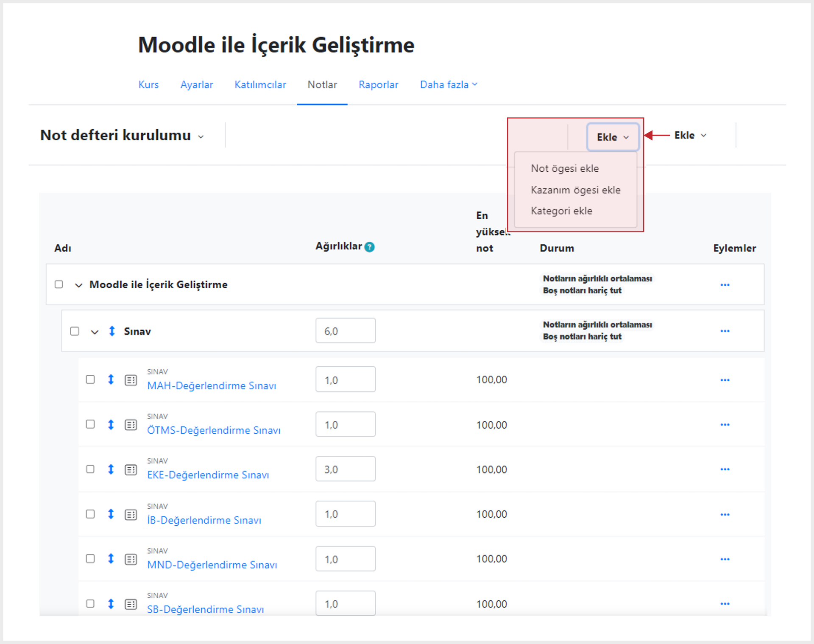This screenshot has width=814, height=644.
Task: Collapse the Sınav category chevron
Action: click(95, 332)
